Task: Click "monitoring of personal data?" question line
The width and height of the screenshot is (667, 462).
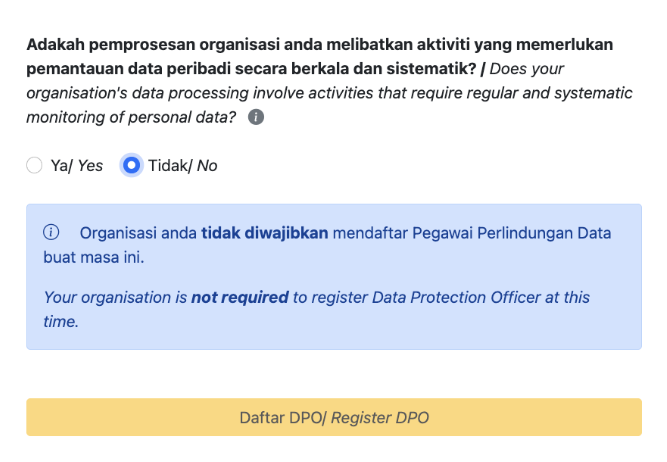Action: [x=132, y=118]
